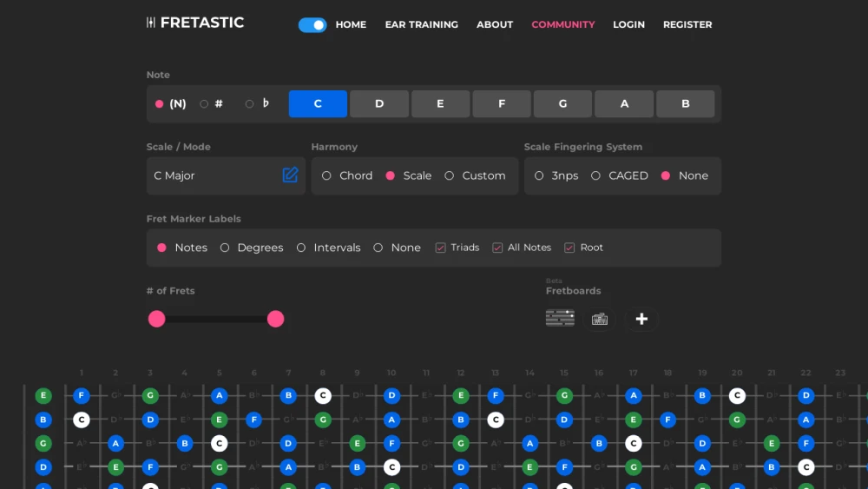Select Chord harmony option

[x=326, y=175]
